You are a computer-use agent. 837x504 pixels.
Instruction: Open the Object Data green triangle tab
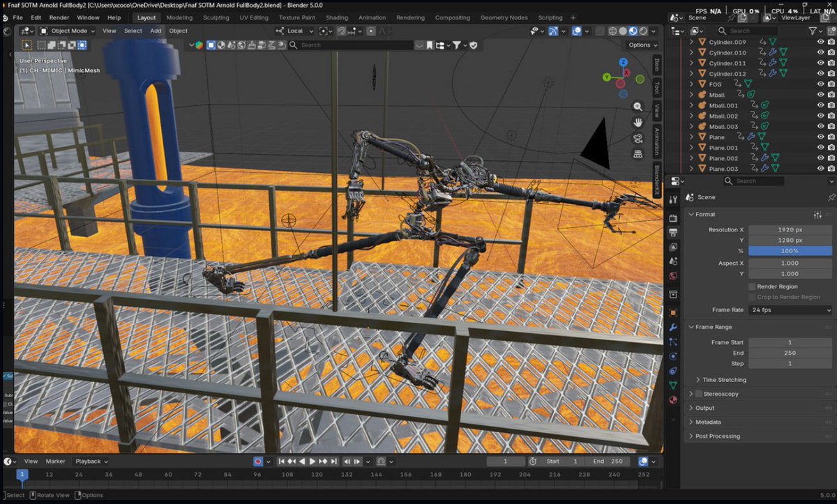click(x=673, y=385)
